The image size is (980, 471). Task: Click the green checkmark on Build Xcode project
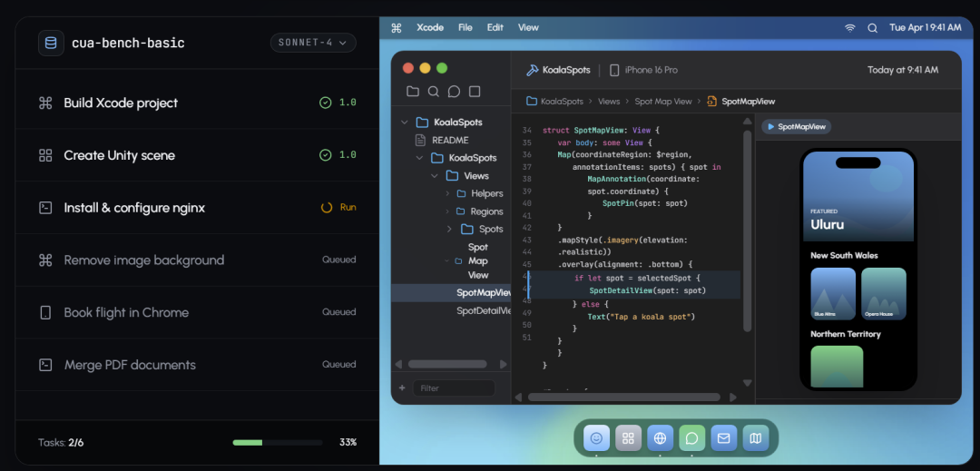[325, 103]
